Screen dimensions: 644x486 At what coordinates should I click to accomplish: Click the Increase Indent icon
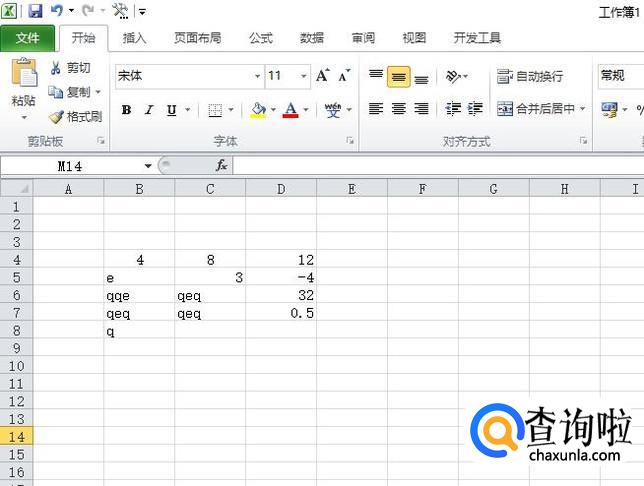coord(475,109)
